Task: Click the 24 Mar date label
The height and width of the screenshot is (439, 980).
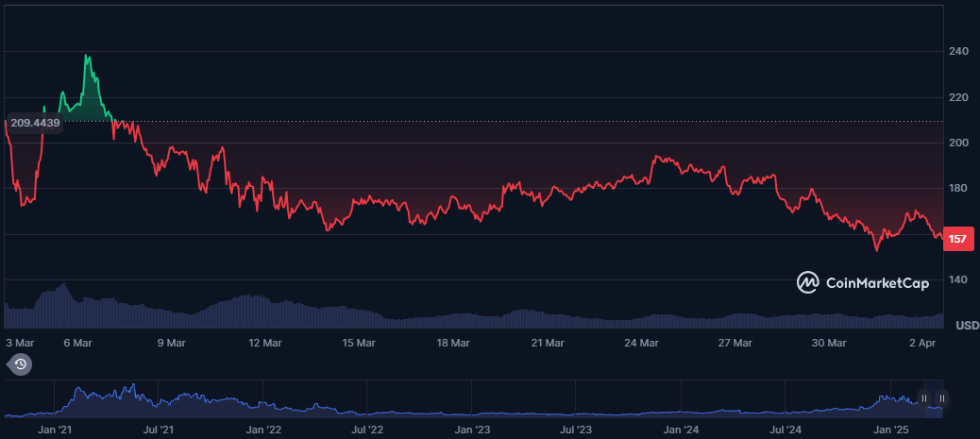Action: pos(641,343)
